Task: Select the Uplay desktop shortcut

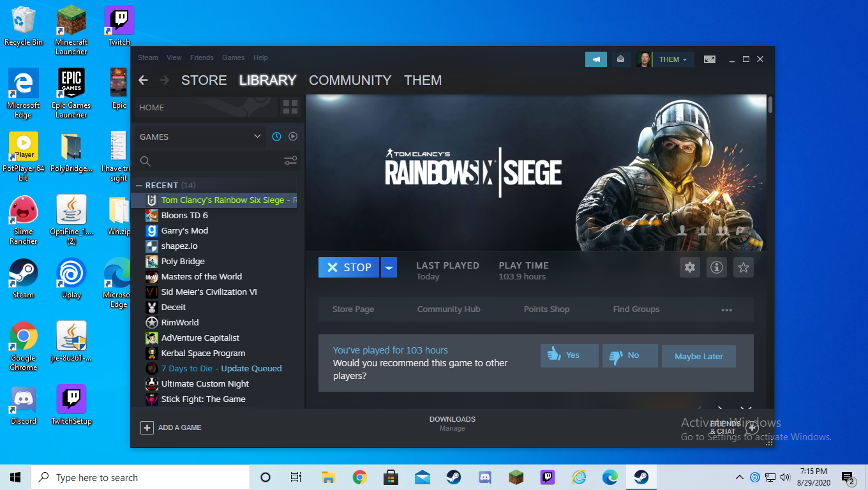Action: click(x=71, y=279)
